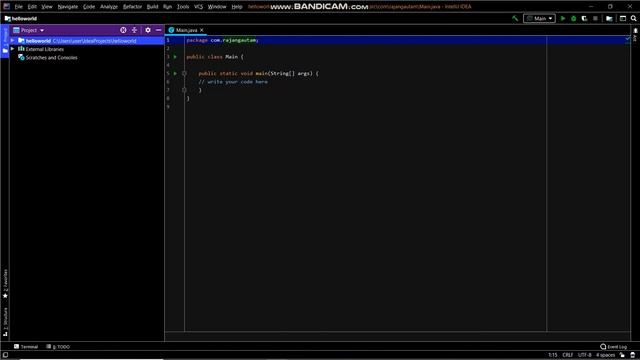Open the Window menu
This screenshot has height=360, width=640.
click(217, 7)
